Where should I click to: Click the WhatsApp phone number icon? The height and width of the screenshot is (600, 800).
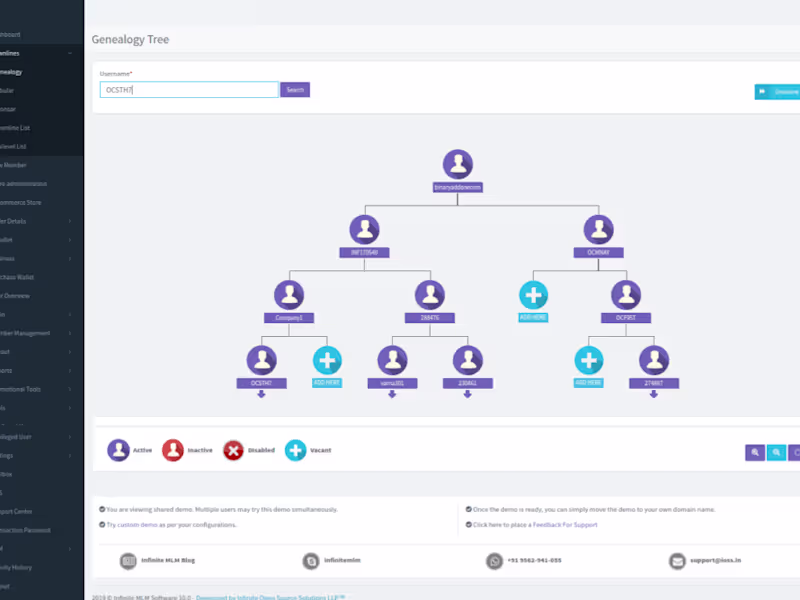[x=493, y=561]
